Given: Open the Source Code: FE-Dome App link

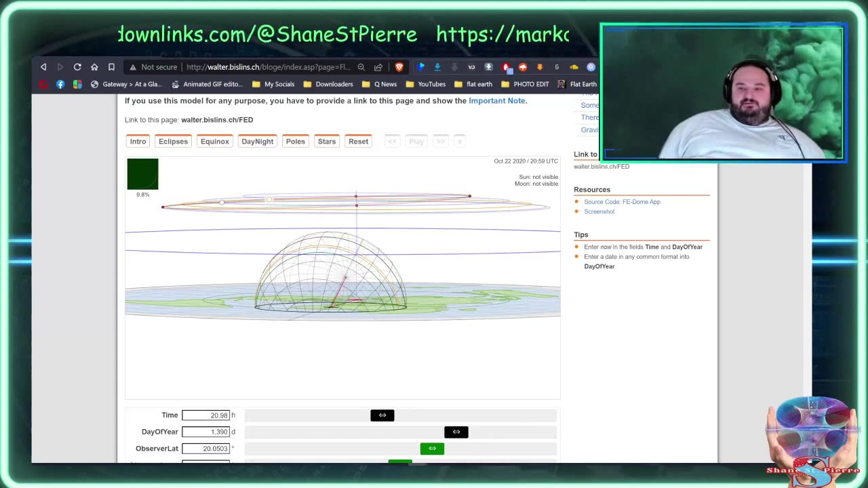Looking at the screenshot, I should point(622,202).
